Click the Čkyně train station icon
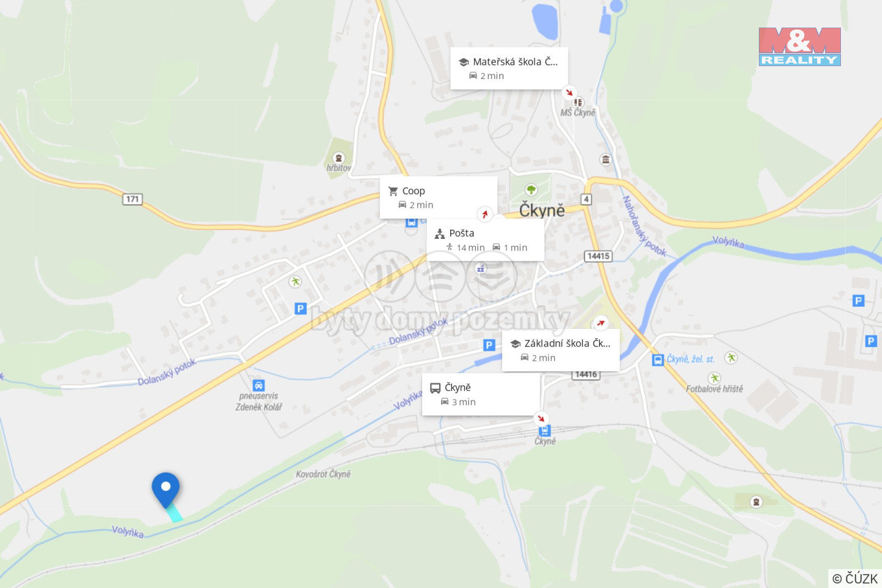This screenshot has height=588, width=882. [545, 431]
